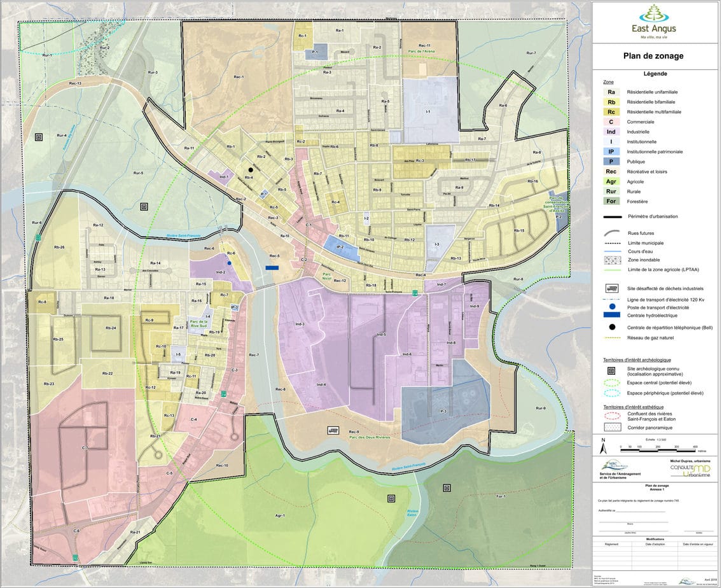This screenshot has height=588, width=722.
Task: Click the hydroelectric plant rectangle on the map
Action: pyautogui.click(x=272, y=268)
